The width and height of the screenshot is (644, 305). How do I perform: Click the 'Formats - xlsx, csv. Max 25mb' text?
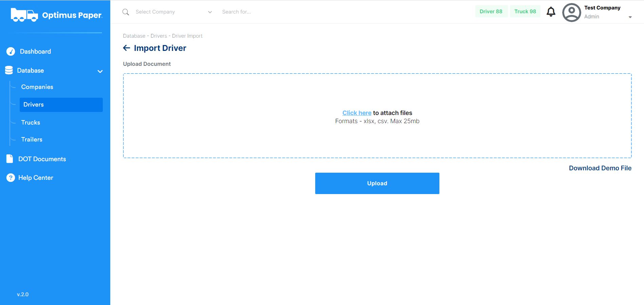click(x=377, y=121)
